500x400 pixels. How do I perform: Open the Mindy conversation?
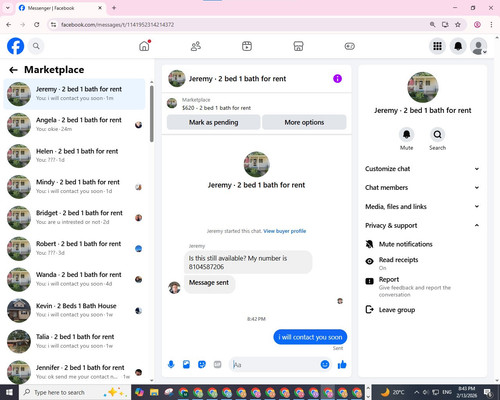tap(74, 187)
